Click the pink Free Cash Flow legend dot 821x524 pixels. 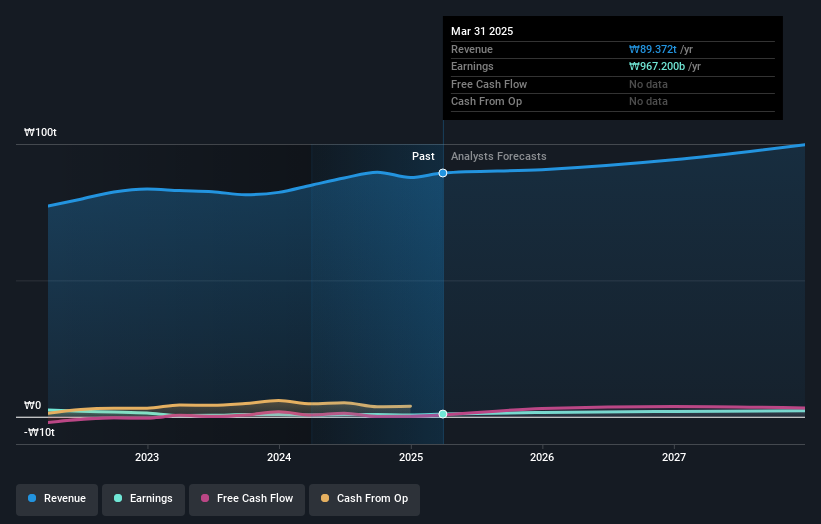205,498
